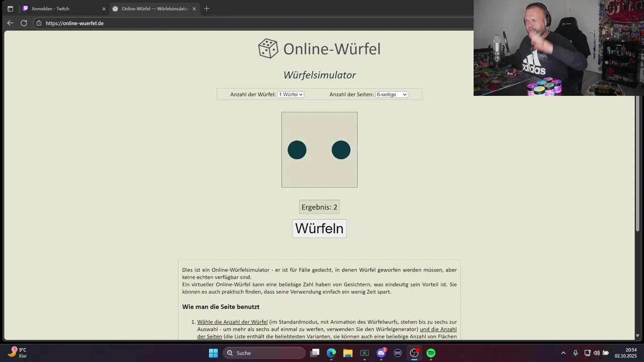Go back in browser history

point(10,23)
